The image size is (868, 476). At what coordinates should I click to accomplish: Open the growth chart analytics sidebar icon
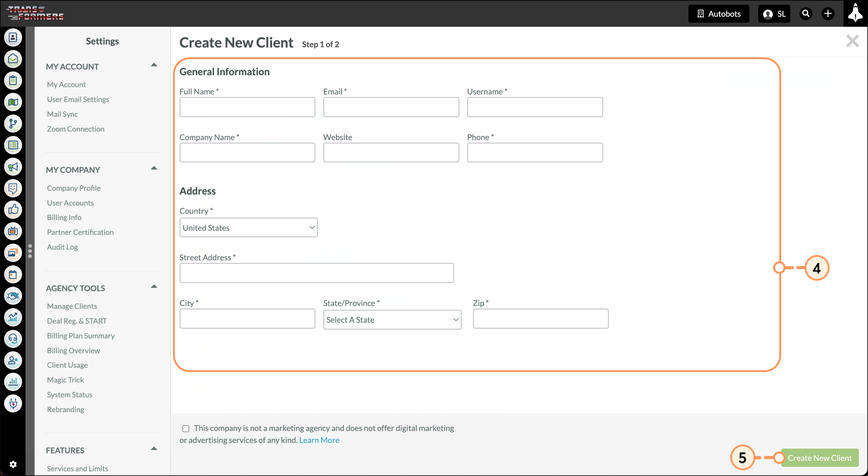pyautogui.click(x=13, y=317)
